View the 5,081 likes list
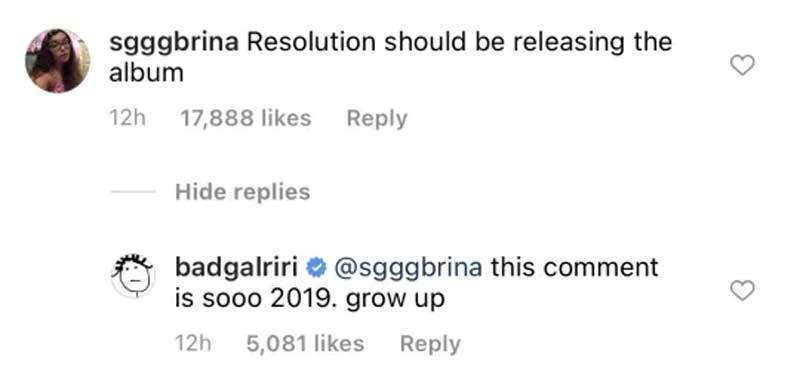Image resolution: width=800 pixels, height=369 pixels. [305, 343]
